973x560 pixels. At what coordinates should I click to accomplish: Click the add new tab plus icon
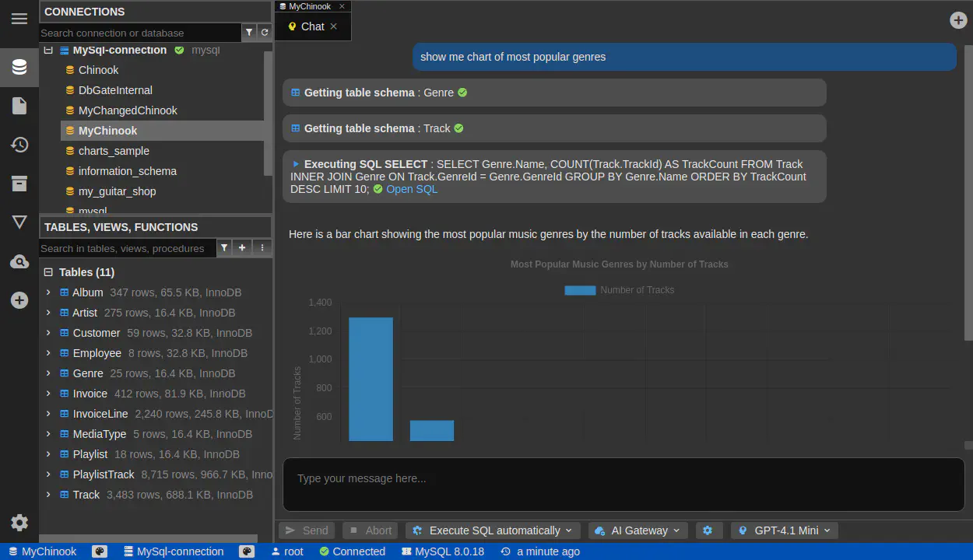[x=958, y=20]
